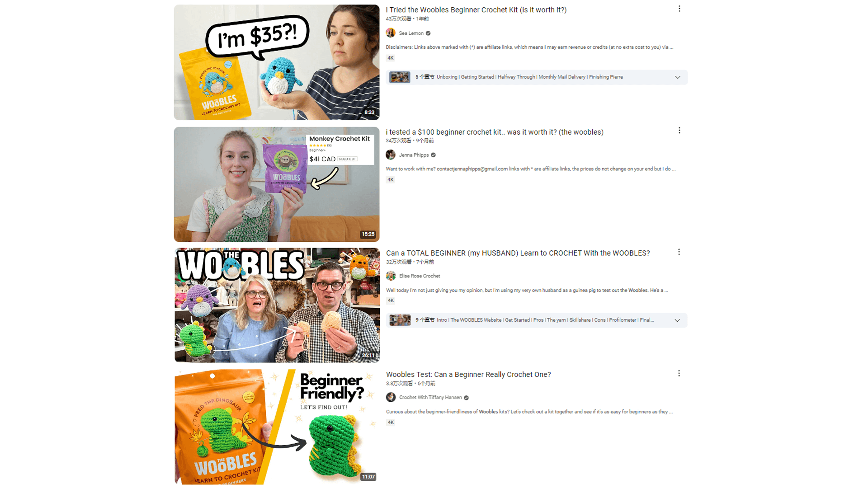
Task: Expand the 5 chapters list chevron
Action: pos(677,77)
